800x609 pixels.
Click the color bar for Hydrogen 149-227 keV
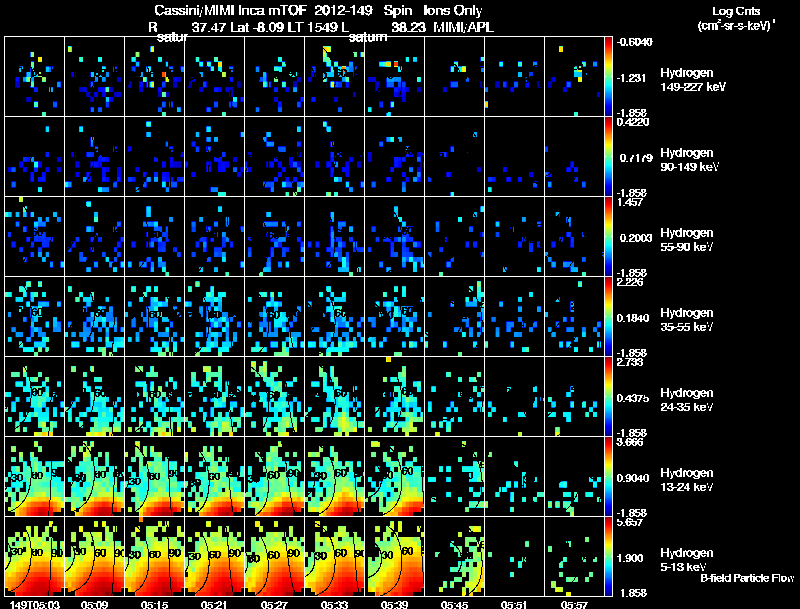608,77
